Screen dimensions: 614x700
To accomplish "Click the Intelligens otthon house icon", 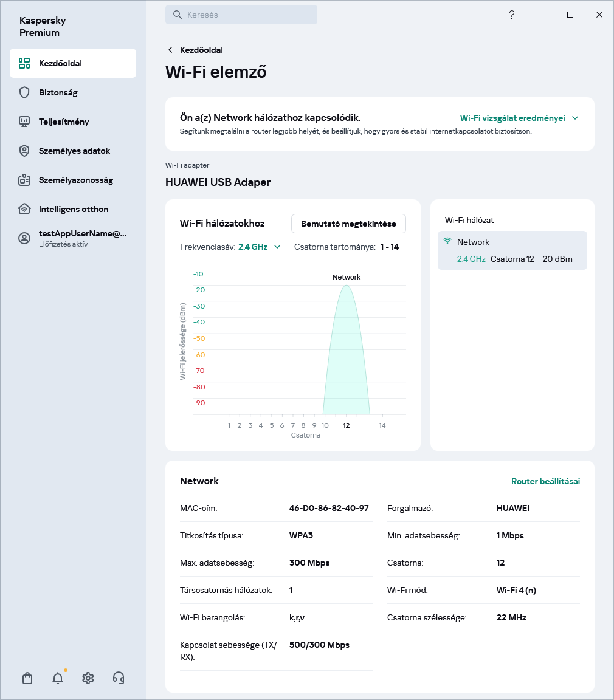I will point(24,209).
